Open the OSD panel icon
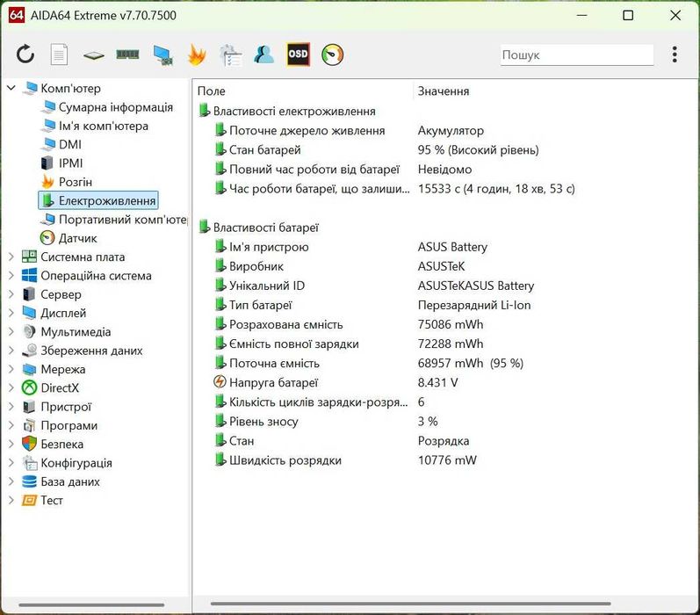Viewport: 700px width, 615px height. [x=299, y=54]
